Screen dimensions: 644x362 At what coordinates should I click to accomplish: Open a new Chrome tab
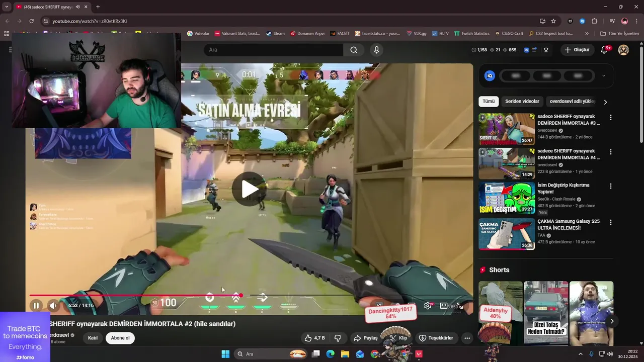[x=98, y=7]
